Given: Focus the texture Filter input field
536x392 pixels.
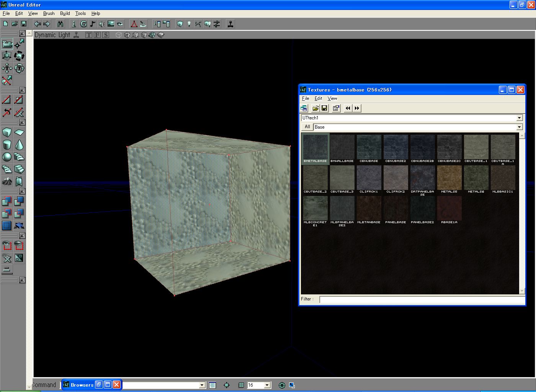Looking at the screenshot, I should (422, 299).
